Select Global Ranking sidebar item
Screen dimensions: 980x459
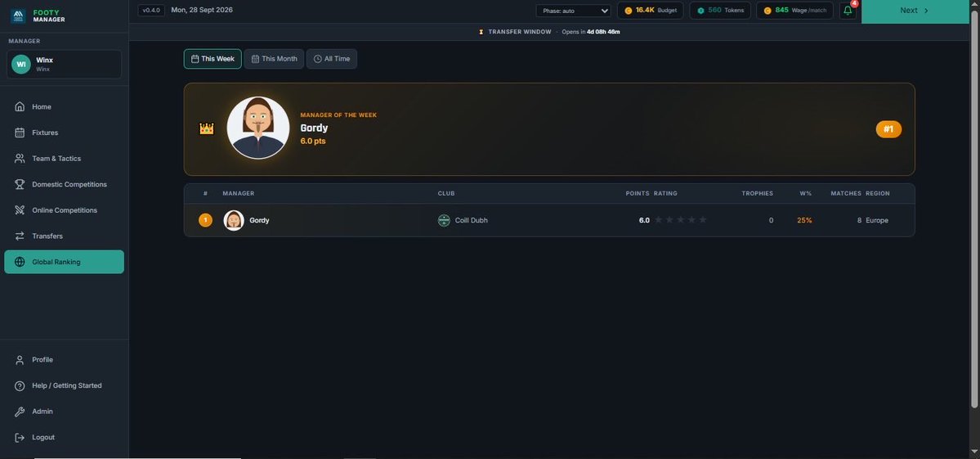[64, 262]
